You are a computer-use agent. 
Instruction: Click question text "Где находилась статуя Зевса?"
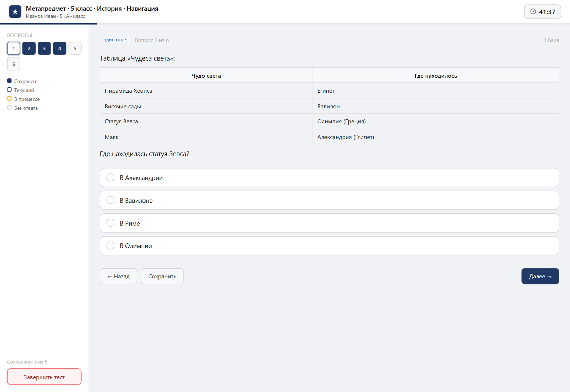click(x=144, y=154)
